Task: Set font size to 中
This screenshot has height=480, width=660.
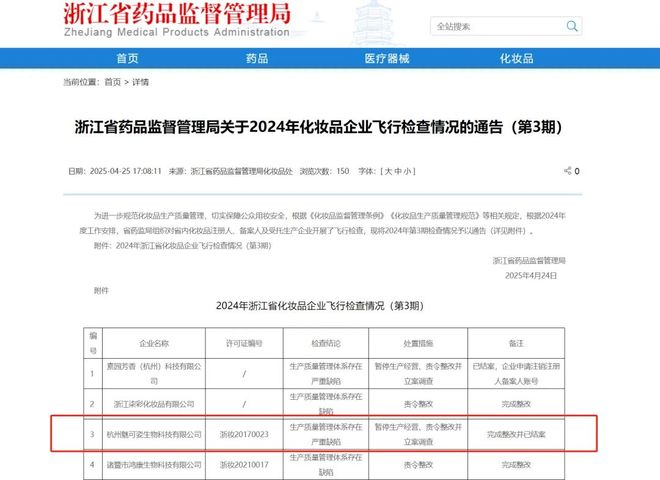Action: (x=398, y=171)
